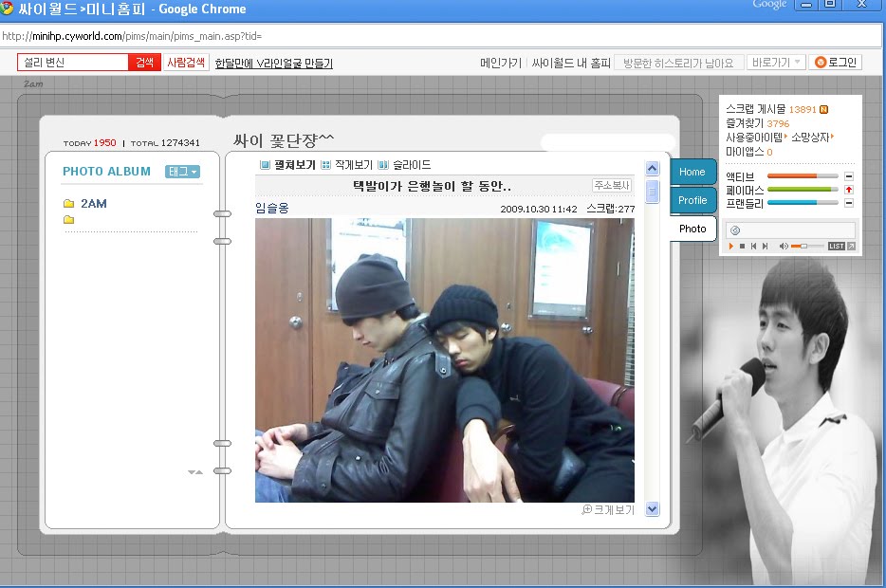Click the Chrome icon in title bar
The height and width of the screenshot is (588, 886).
click(7, 8)
